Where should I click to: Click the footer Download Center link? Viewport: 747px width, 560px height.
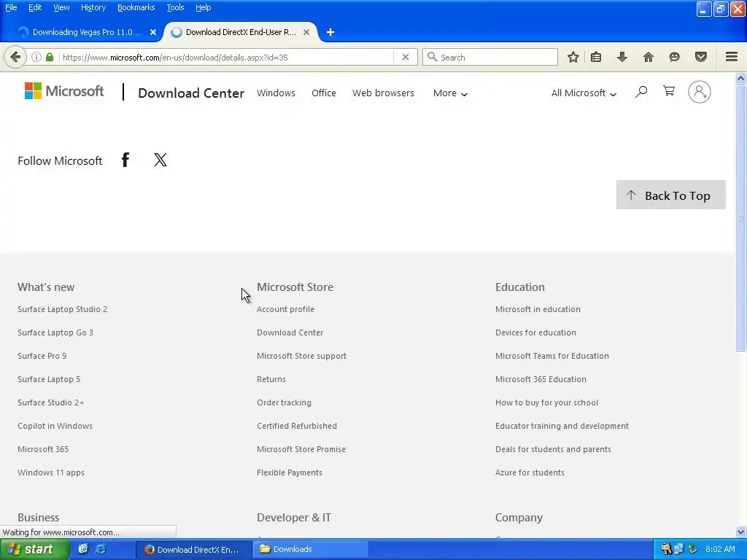tap(290, 332)
